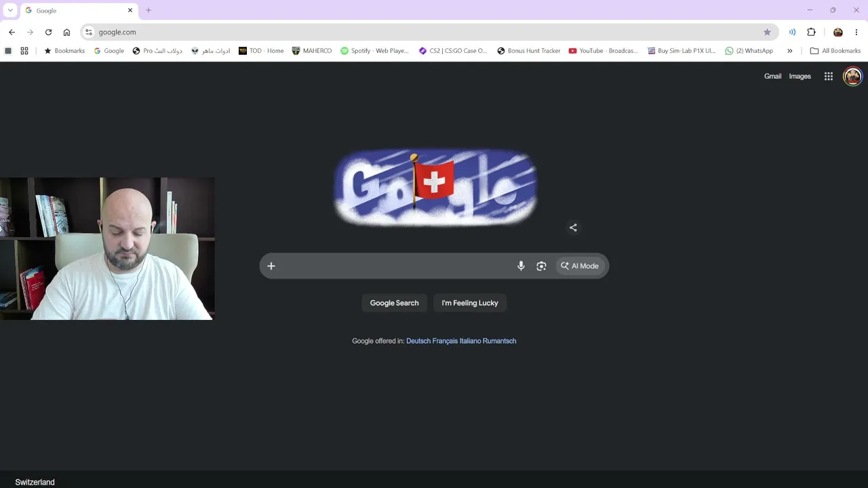Image resolution: width=868 pixels, height=488 pixels.
Task: Share the Google Doodle
Action: point(574,228)
